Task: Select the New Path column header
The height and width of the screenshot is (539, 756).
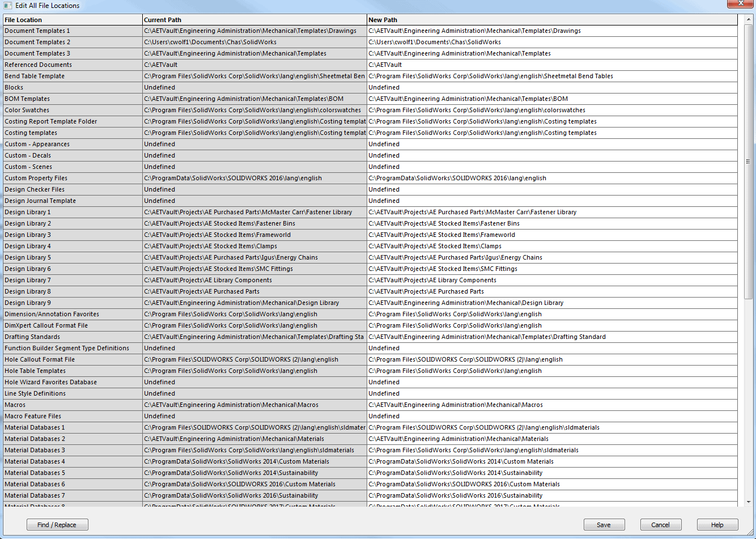Action: coord(553,20)
